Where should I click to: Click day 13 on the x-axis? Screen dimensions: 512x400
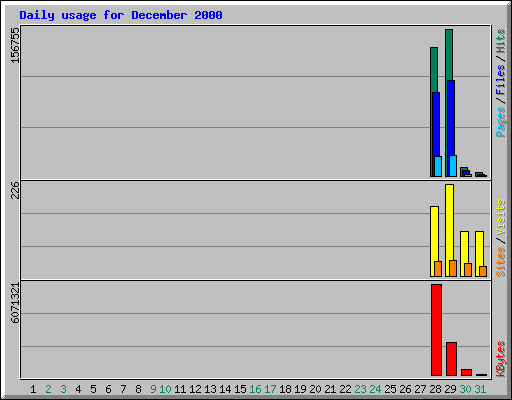210,389
